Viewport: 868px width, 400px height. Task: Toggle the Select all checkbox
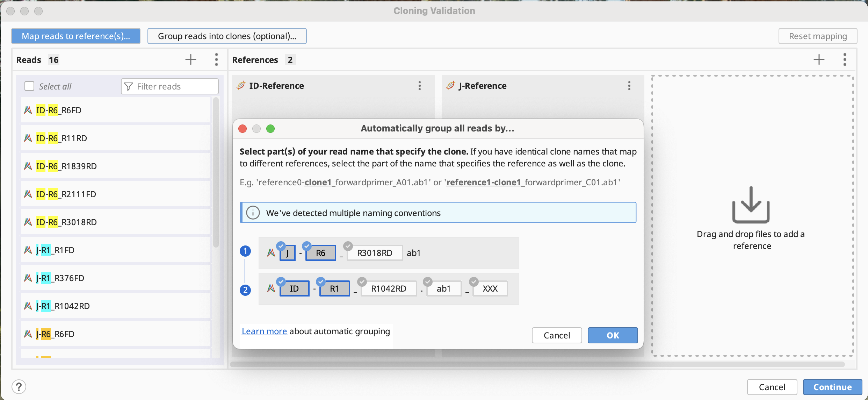pyautogui.click(x=29, y=86)
